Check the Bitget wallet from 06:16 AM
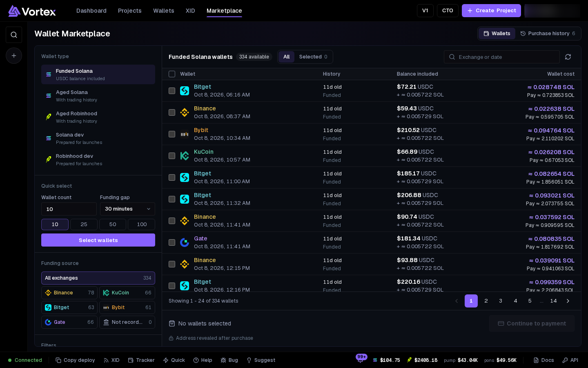Screen dimensions: 588x368 tap(172, 91)
